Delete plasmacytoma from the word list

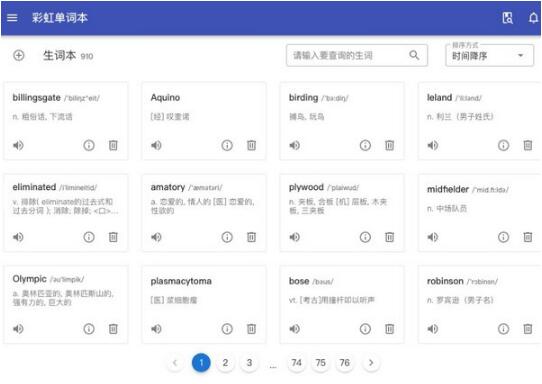click(x=251, y=329)
